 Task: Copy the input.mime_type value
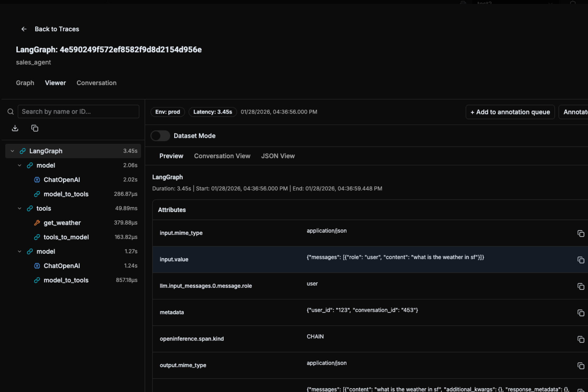pyautogui.click(x=580, y=233)
